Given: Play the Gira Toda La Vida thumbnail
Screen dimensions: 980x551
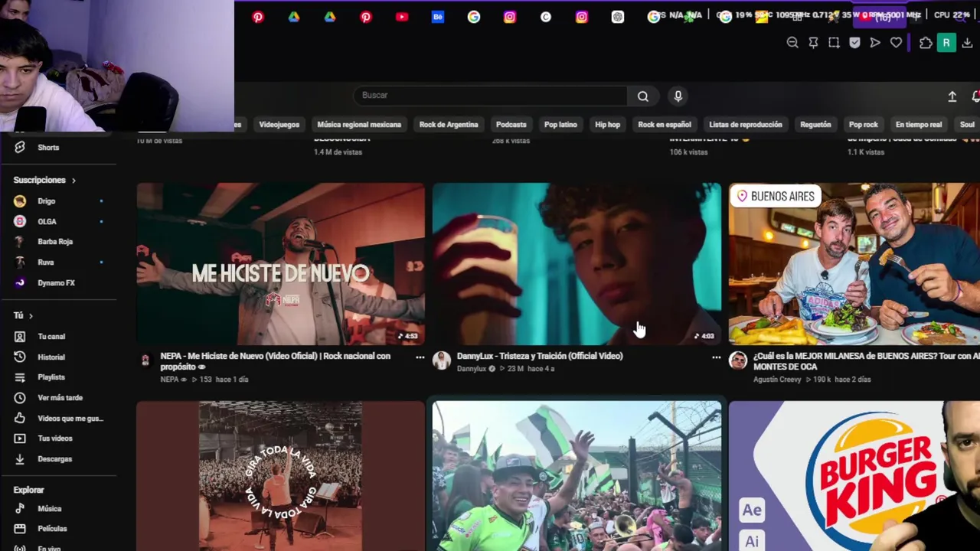Looking at the screenshot, I should [x=281, y=475].
